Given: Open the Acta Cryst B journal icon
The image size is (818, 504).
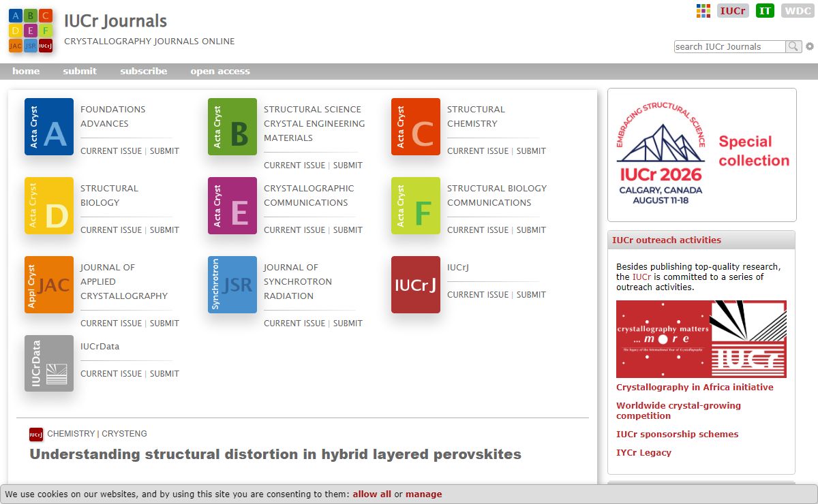Looking at the screenshot, I should point(232,127).
